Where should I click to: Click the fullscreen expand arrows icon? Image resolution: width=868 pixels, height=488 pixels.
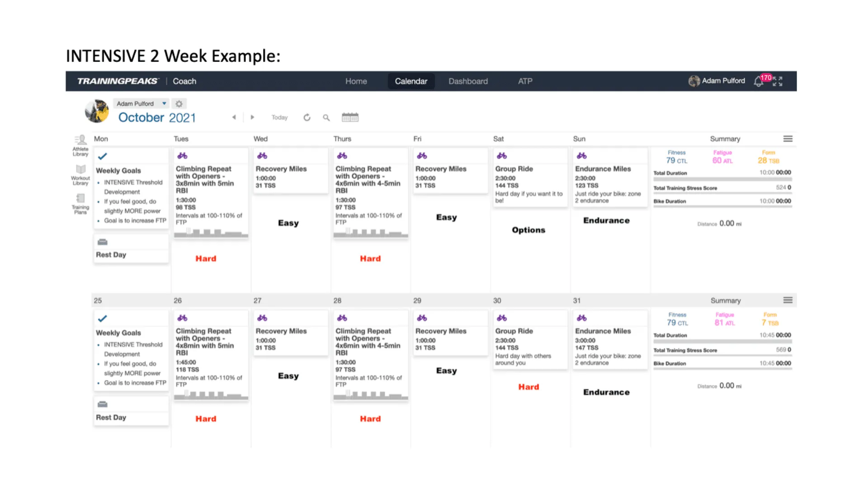coord(778,81)
